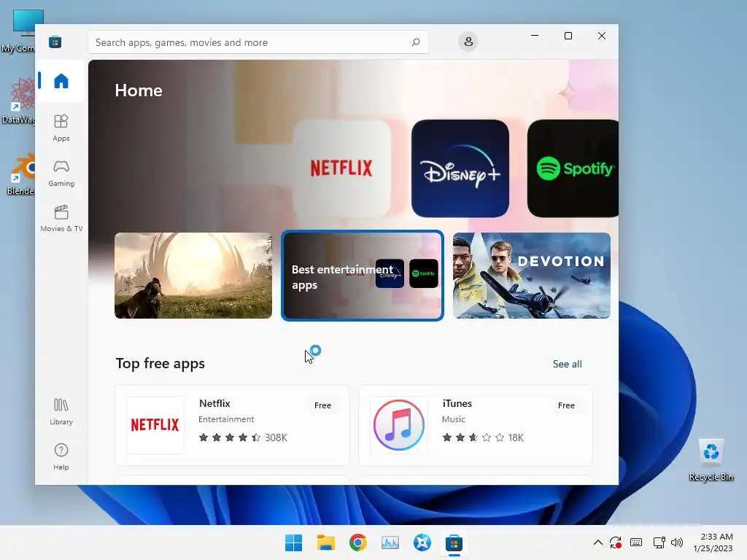This screenshot has height=560, width=747.
Task: Click the sync update tray icon
Action: pos(616,542)
